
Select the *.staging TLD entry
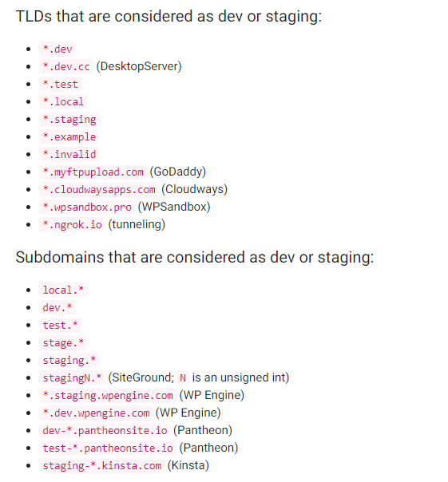coord(69,119)
